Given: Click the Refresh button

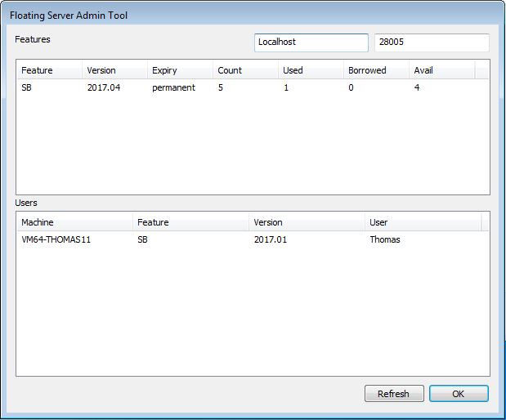Looking at the screenshot, I should click(393, 394).
